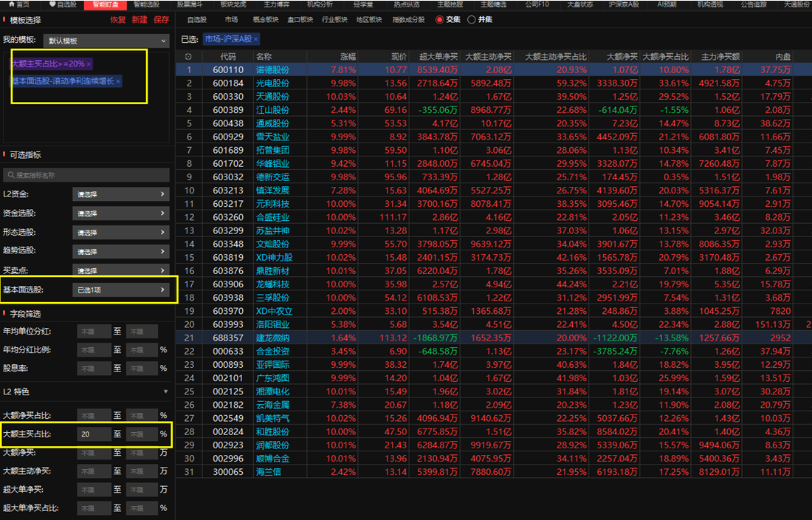
Task: Remove the 大额主买占比>=20% filter tag
Action: point(89,64)
